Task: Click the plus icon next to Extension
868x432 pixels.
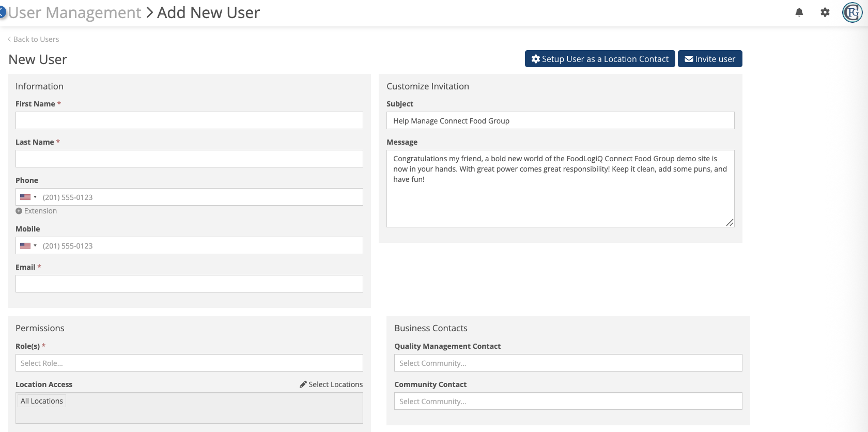Action: [19, 211]
